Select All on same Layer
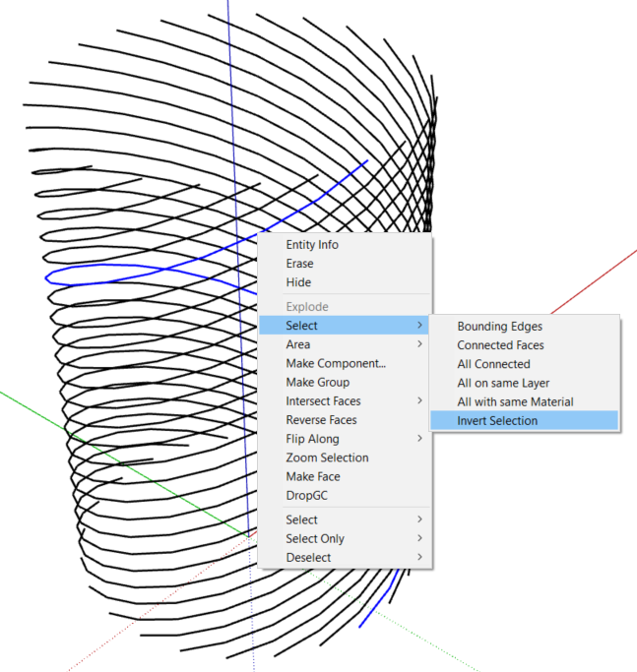 [x=524, y=383]
